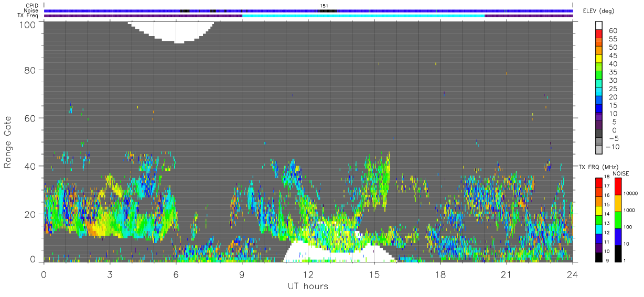Click the blue Noise strip above plot

pyautogui.click(x=308, y=10)
